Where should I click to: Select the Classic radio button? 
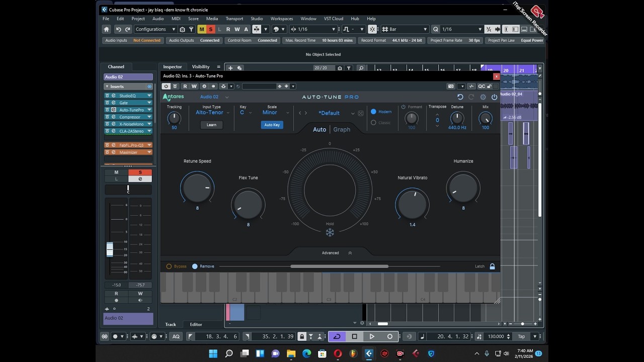(373, 123)
